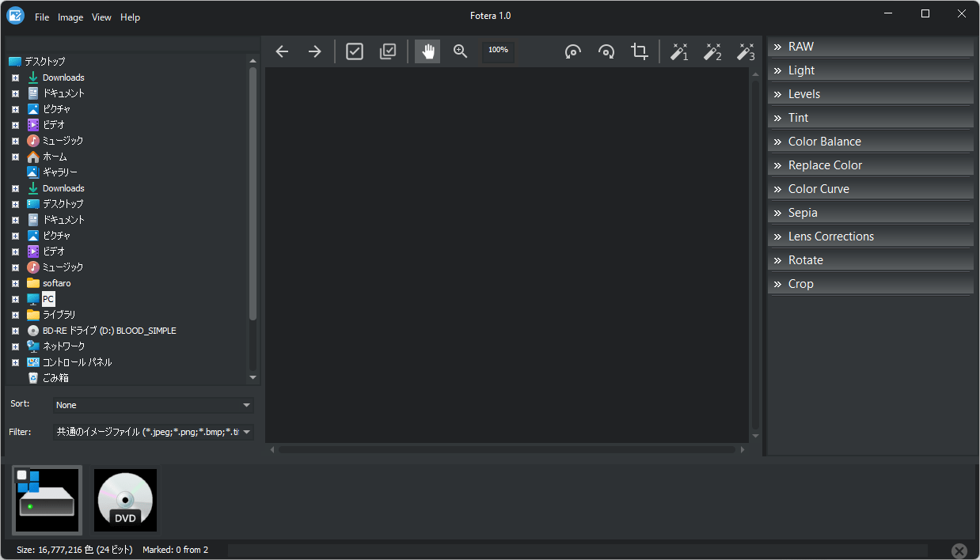Screen dimensions: 980x560
Task: Select the DVD thumbnail
Action: pos(125,500)
